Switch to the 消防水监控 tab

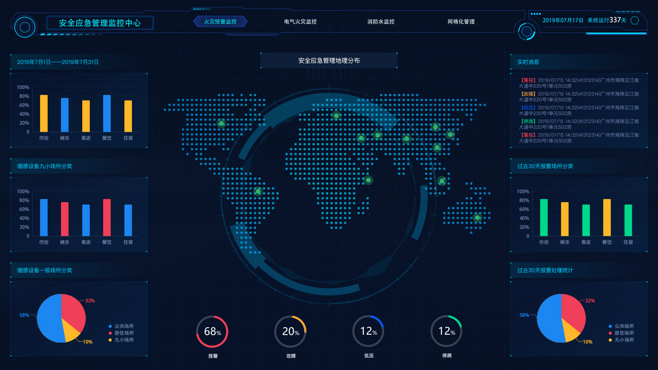[x=381, y=21]
